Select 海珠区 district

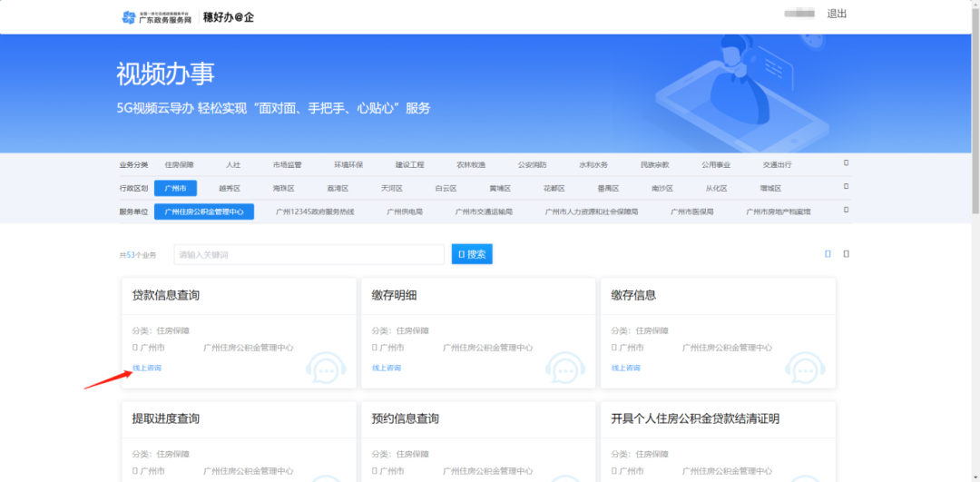click(x=283, y=188)
